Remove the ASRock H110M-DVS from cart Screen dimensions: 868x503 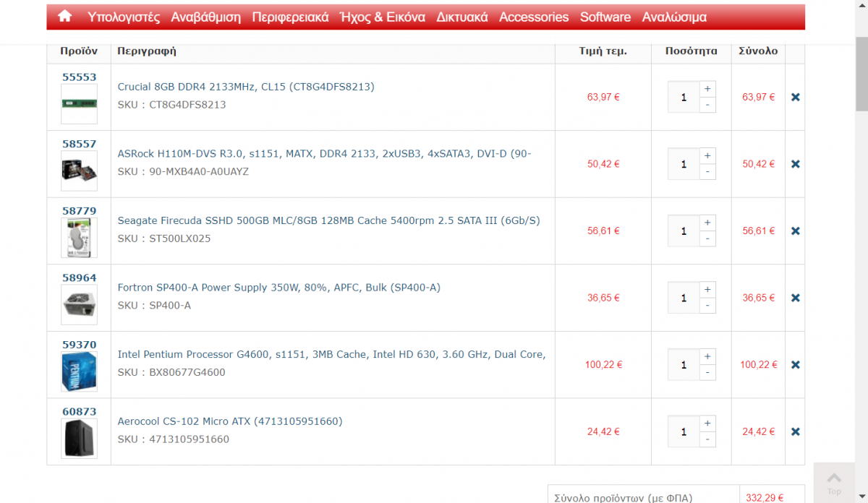(796, 164)
